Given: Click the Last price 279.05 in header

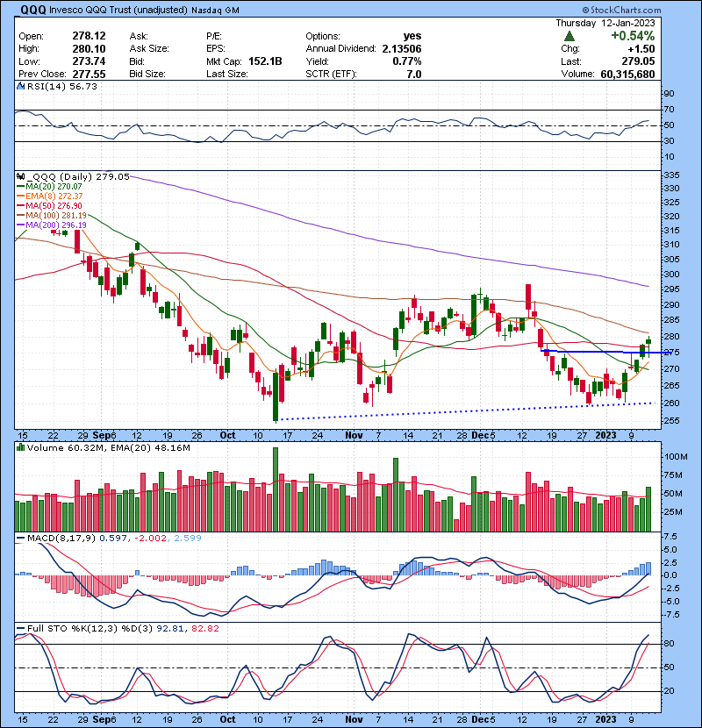Looking at the screenshot, I should pos(638,61).
